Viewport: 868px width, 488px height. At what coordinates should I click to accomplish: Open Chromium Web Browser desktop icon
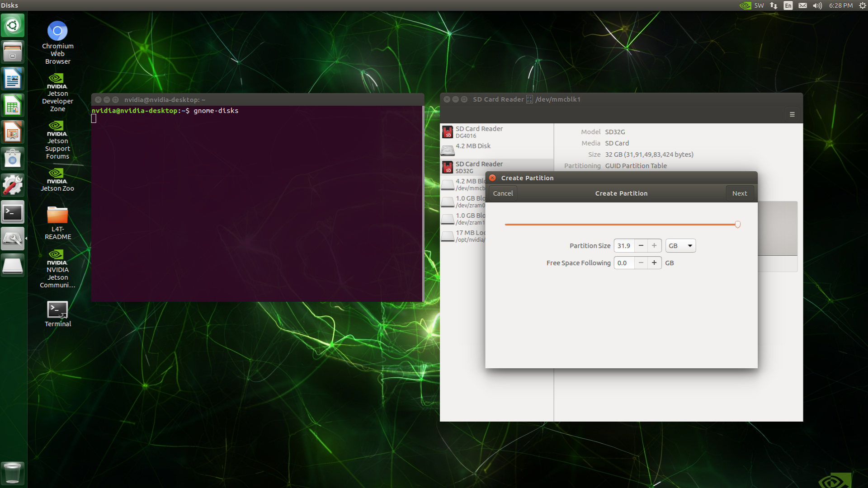point(57,31)
